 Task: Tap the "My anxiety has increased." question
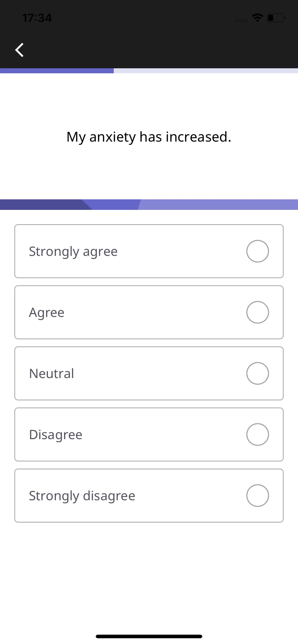pyautogui.click(x=149, y=137)
